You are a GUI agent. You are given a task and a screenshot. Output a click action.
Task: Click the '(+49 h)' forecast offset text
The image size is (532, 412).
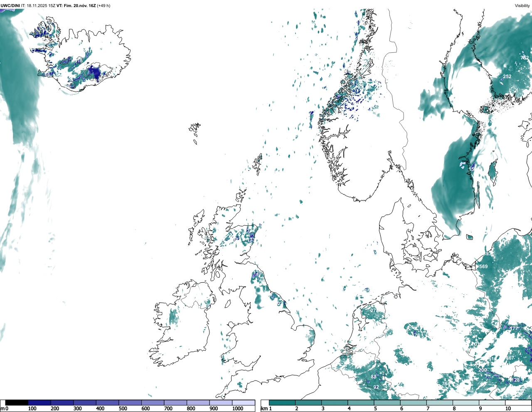pyautogui.click(x=103, y=6)
